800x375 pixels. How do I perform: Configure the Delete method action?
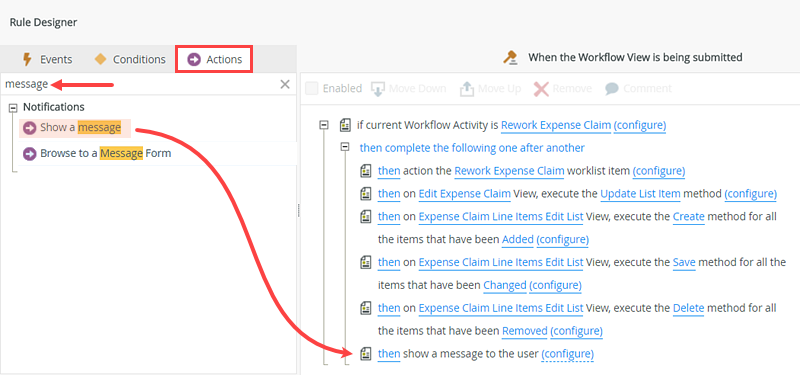point(576,331)
